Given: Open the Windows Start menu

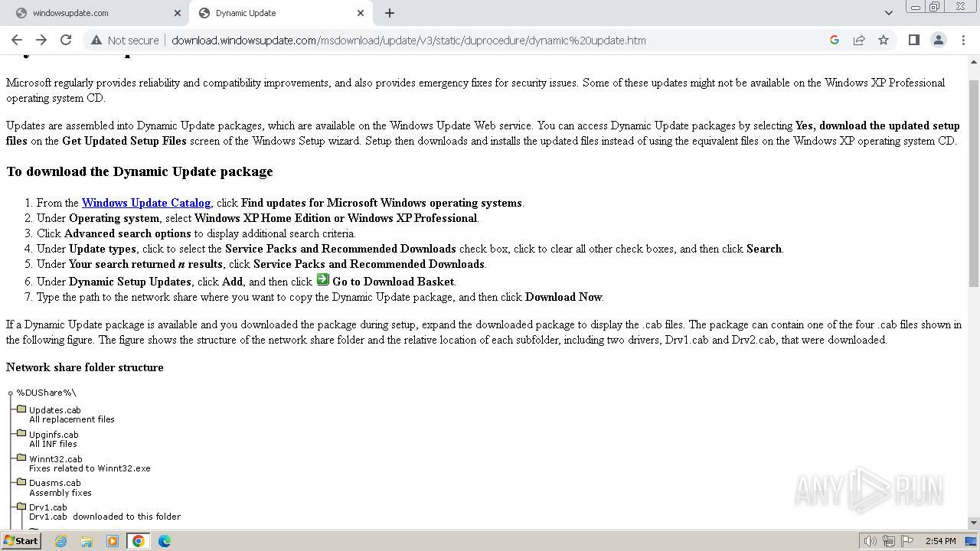Looking at the screenshot, I should [x=21, y=541].
